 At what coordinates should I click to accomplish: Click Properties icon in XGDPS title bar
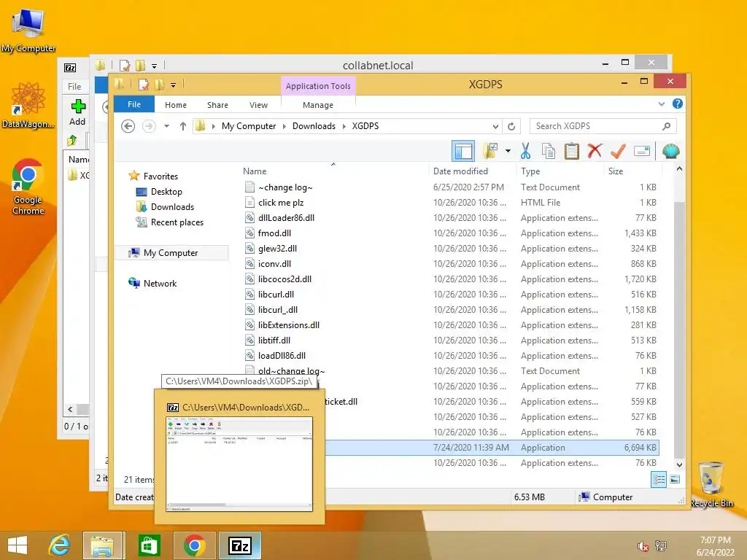(144, 85)
